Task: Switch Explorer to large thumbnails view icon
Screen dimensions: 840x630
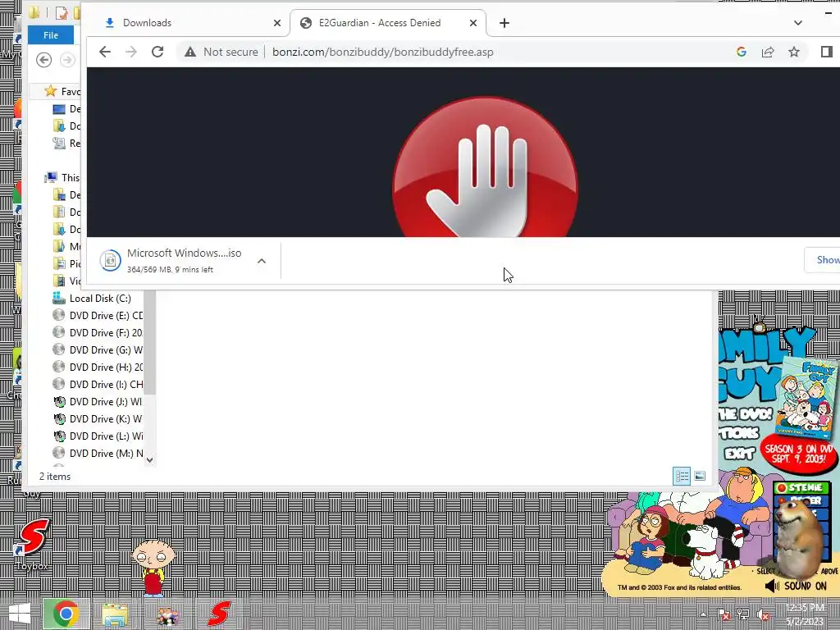Action: (x=700, y=476)
